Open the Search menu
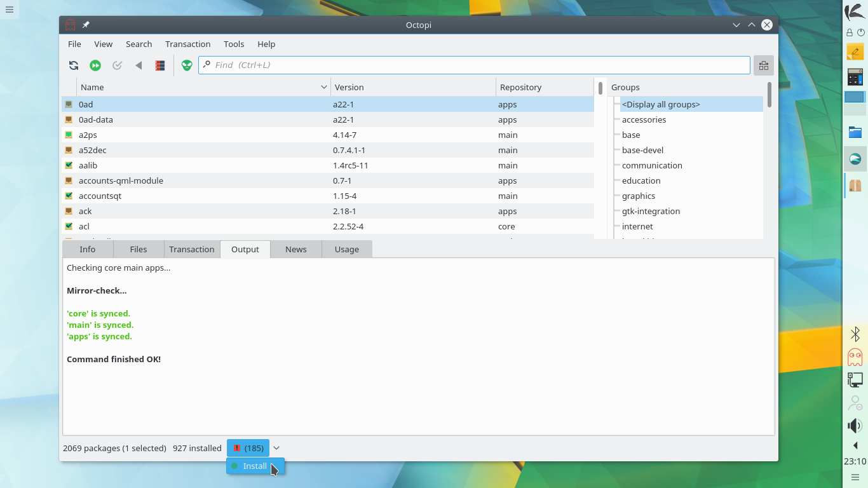This screenshot has width=868, height=488. click(x=139, y=44)
